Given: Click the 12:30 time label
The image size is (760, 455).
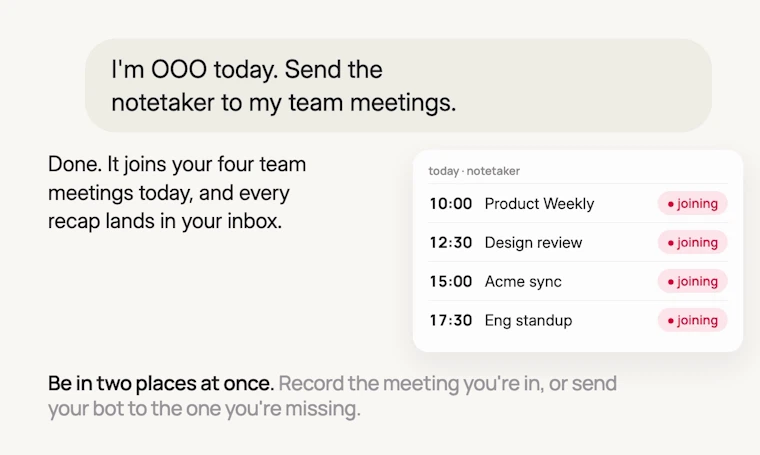Looking at the screenshot, I should [x=451, y=242].
